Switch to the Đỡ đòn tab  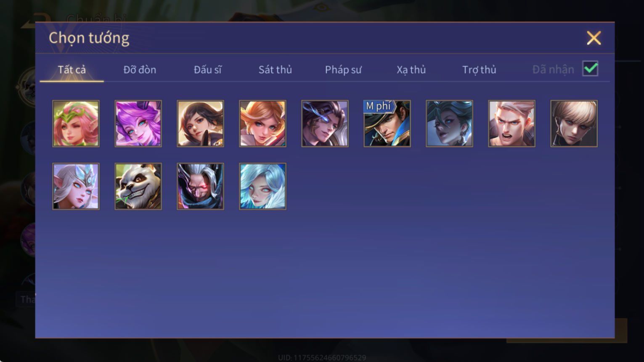click(x=140, y=70)
